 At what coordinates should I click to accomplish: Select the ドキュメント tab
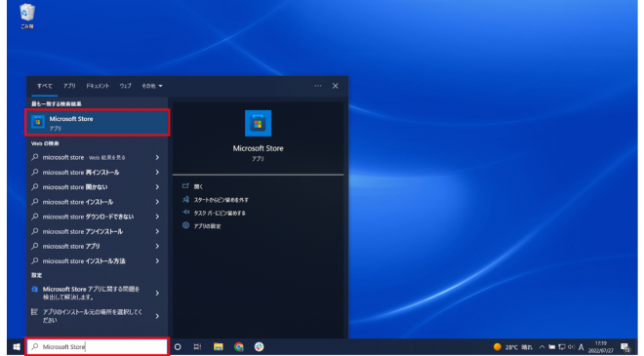pos(98,86)
